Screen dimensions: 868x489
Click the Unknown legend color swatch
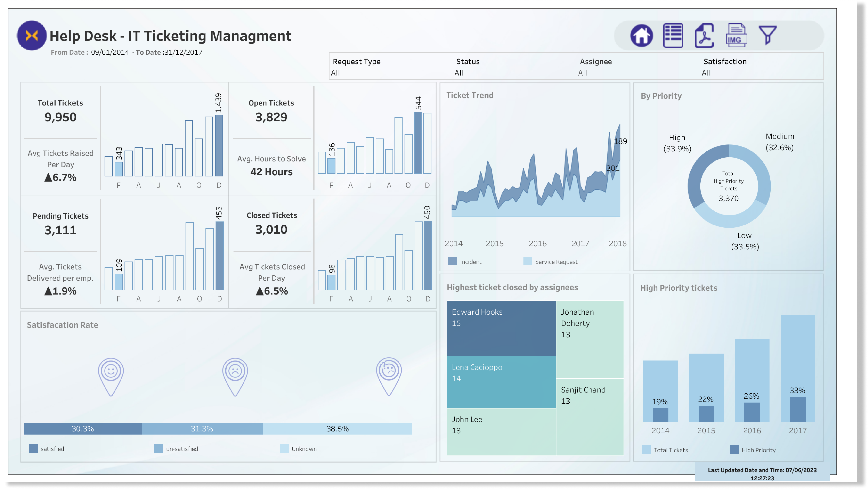284,448
